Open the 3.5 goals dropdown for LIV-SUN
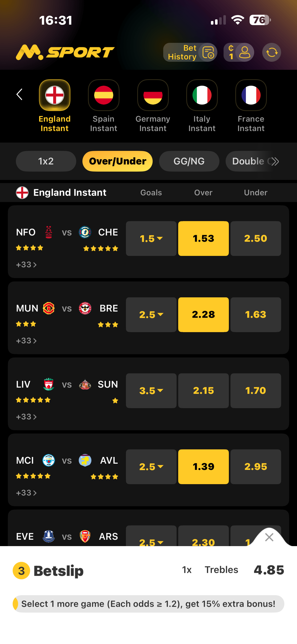Viewport: 297px width, 644px height. [151, 390]
